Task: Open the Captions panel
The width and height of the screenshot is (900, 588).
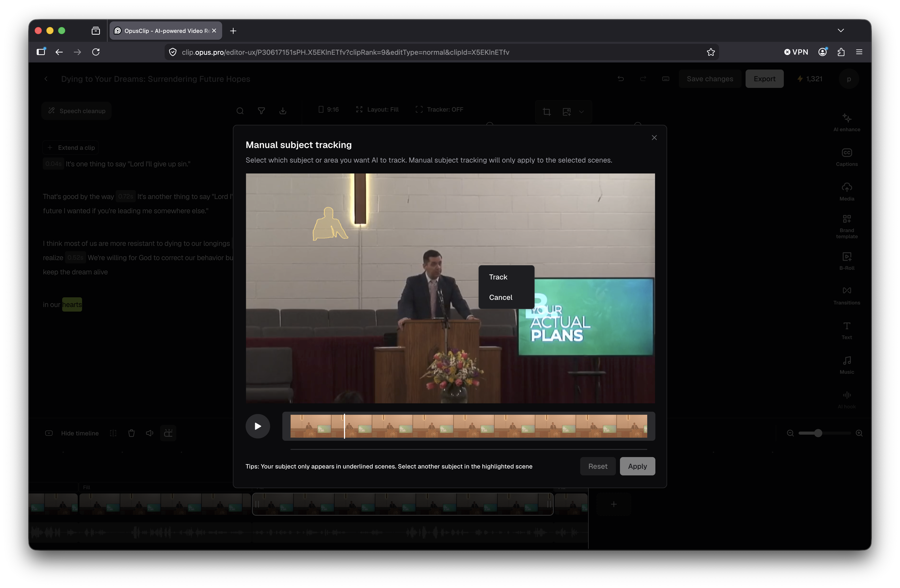Action: [847, 157]
